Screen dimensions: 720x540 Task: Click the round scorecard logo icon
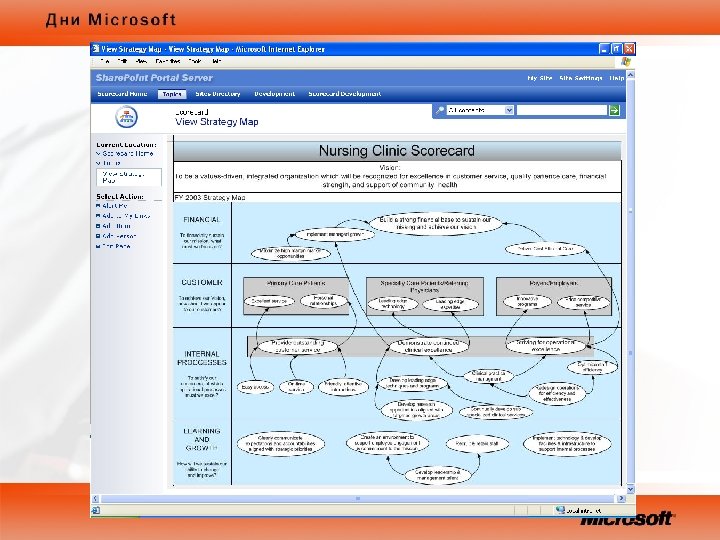[x=126, y=117]
